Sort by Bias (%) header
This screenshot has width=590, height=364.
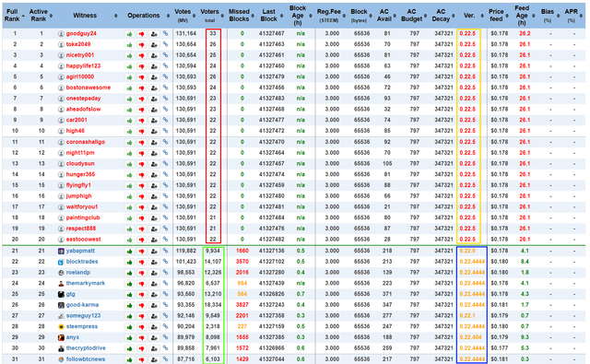coord(549,16)
